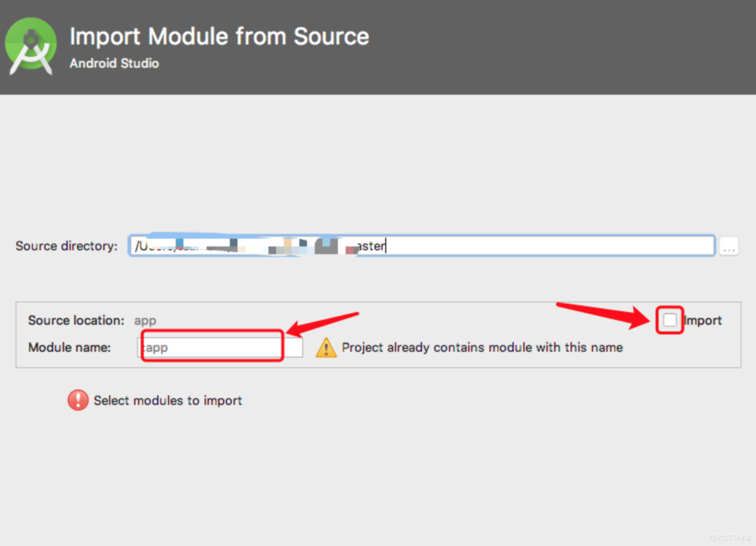The image size is (756, 546).
Task: Click the 'Android Studio' subtitle text
Action: coord(114,63)
